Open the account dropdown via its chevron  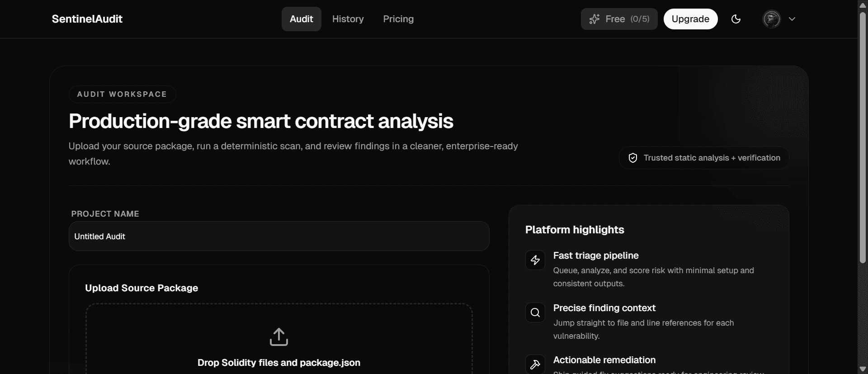793,19
